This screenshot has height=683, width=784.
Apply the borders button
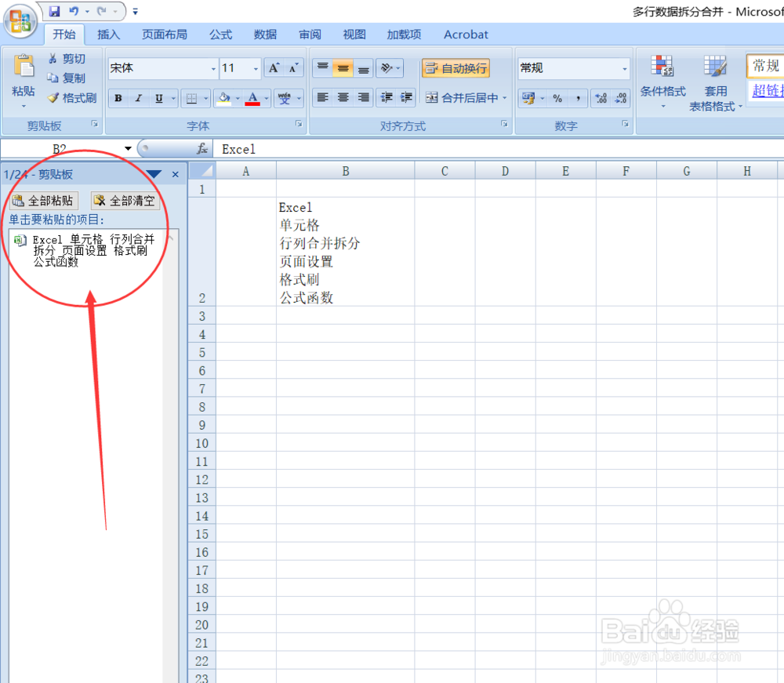click(x=191, y=99)
